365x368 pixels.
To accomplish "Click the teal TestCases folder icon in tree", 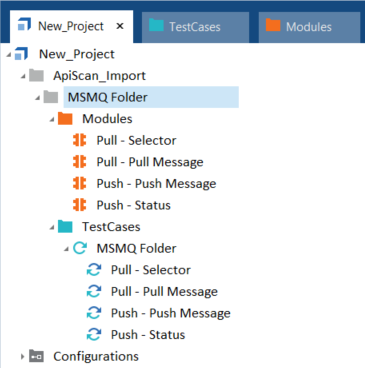I will click(65, 227).
